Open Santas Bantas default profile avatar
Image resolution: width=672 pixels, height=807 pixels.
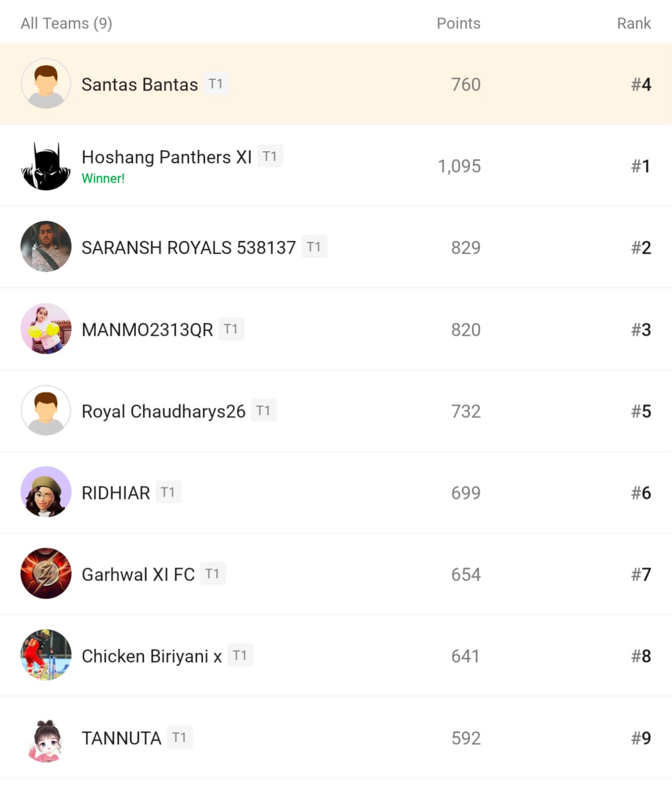point(46,84)
